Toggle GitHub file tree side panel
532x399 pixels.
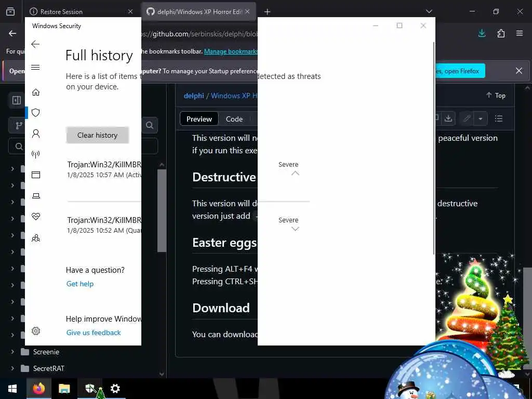point(17,100)
